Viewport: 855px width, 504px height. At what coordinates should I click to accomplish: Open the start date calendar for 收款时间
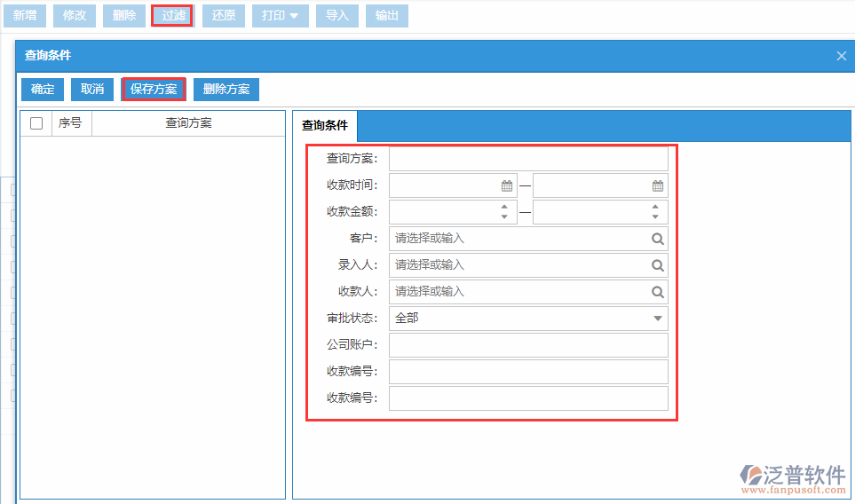coord(507,185)
